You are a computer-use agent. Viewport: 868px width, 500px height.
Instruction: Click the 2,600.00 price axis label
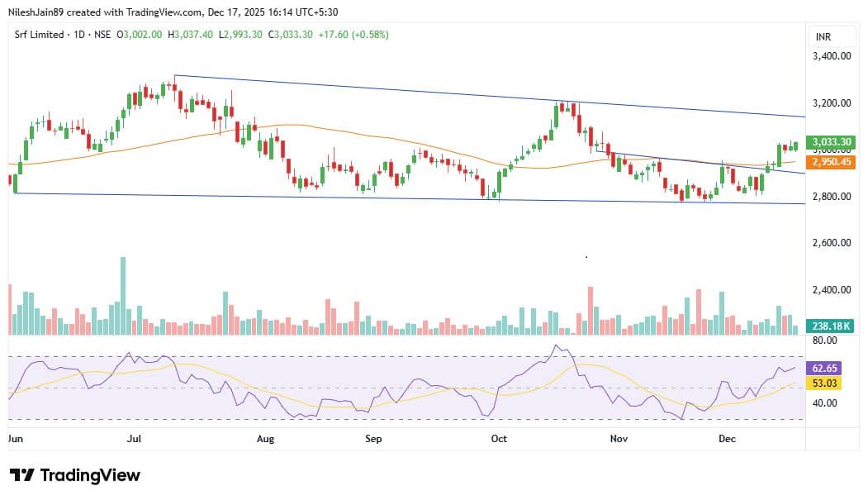tap(832, 242)
